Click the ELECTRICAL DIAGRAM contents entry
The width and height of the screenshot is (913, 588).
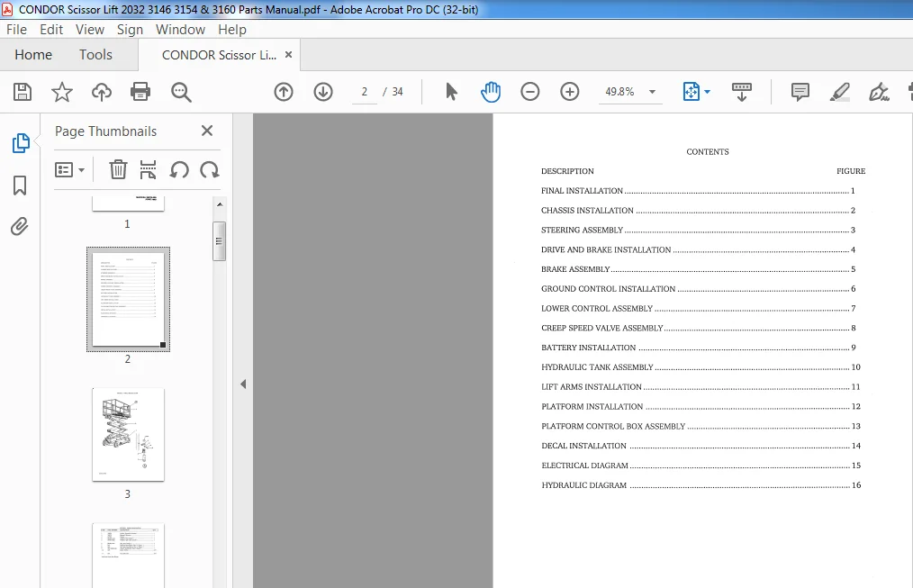click(x=701, y=466)
